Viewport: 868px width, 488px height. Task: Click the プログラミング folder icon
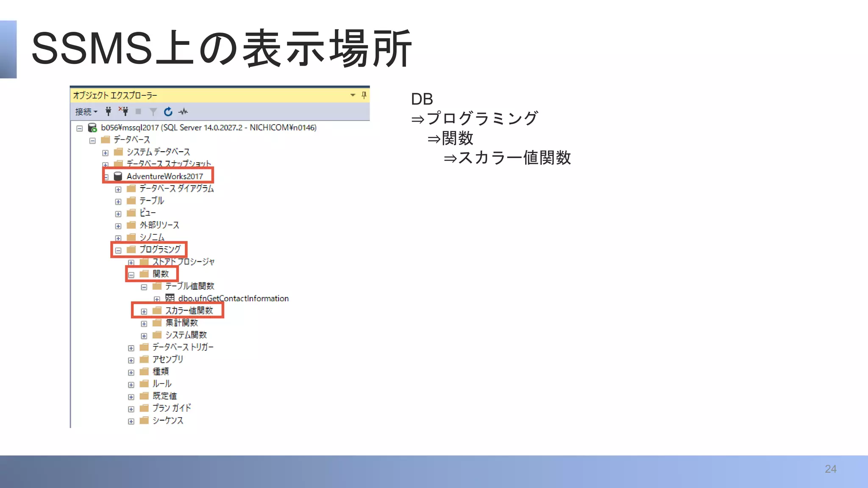131,249
